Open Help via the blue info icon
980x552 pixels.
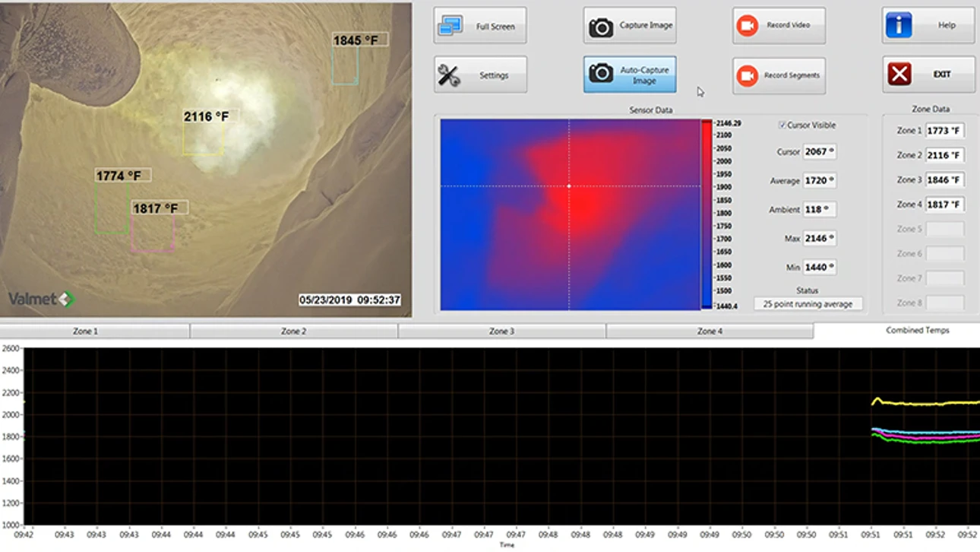coord(899,25)
